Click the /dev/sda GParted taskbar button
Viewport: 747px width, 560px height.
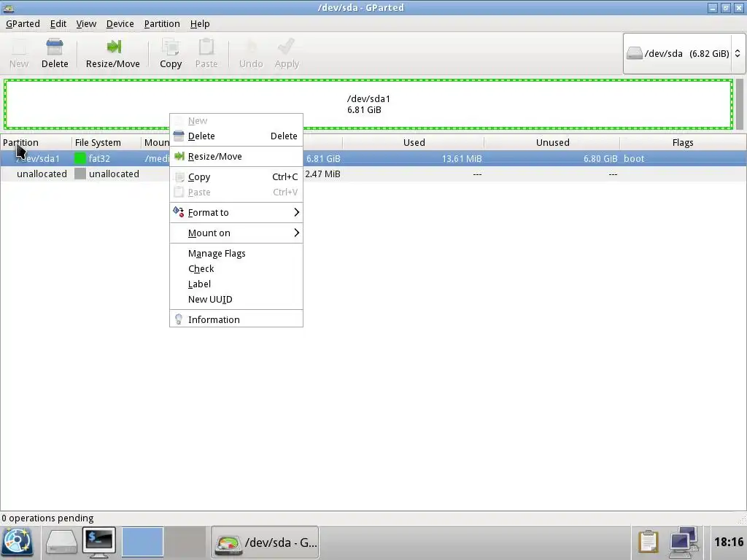[265, 542]
